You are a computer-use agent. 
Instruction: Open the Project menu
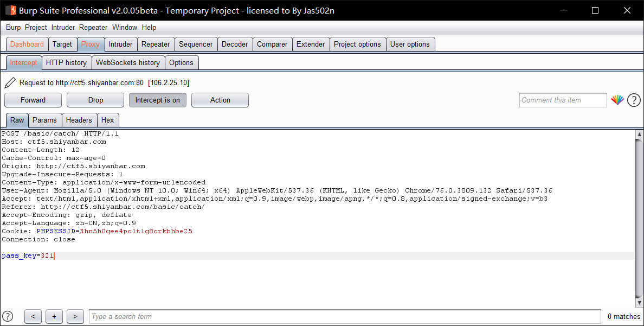[x=36, y=28]
